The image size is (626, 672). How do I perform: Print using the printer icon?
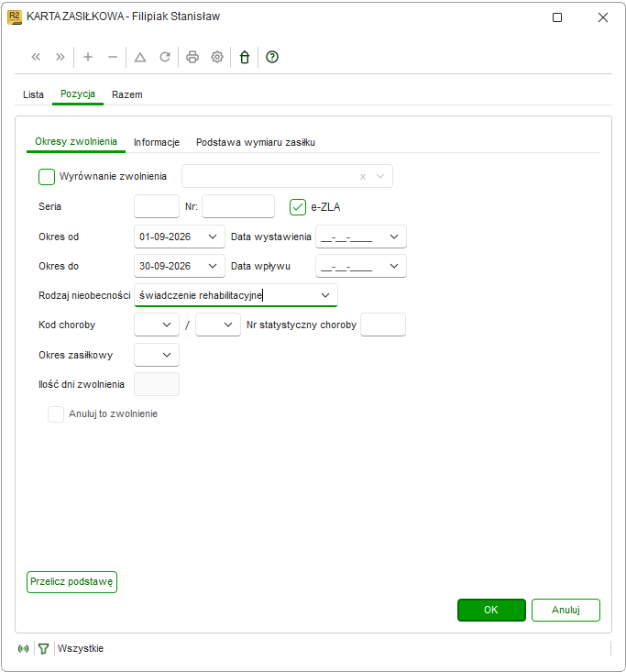[192, 57]
